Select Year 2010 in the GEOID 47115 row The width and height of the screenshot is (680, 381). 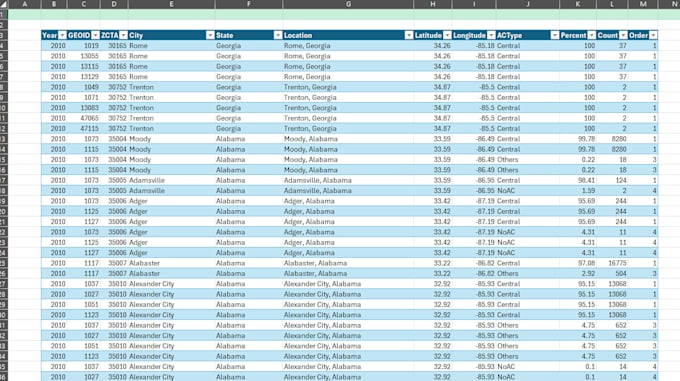click(x=54, y=129)
